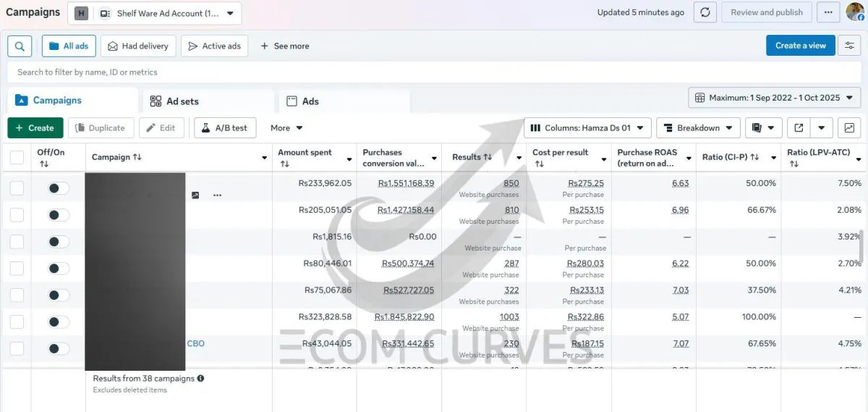
Task: Check the box for the Rs205,051.05 campaign row
Action: tap(17, 215)
